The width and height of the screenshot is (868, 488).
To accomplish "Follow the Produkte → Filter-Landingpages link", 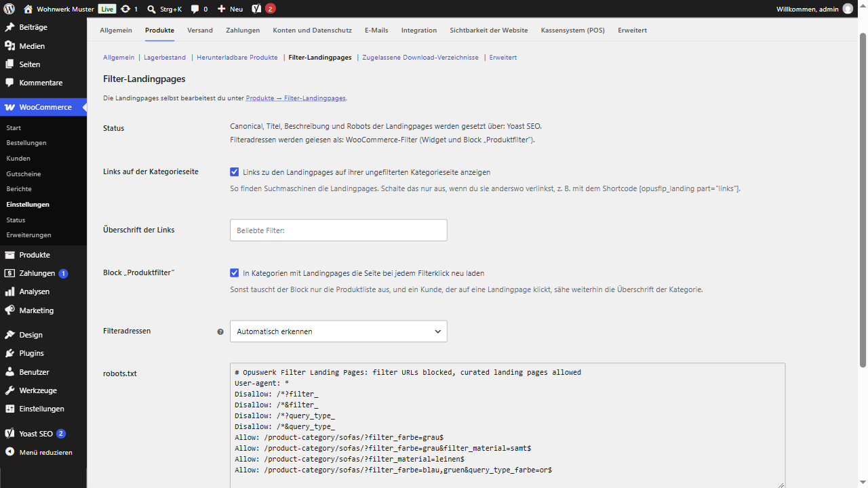I will pos(296,98).
